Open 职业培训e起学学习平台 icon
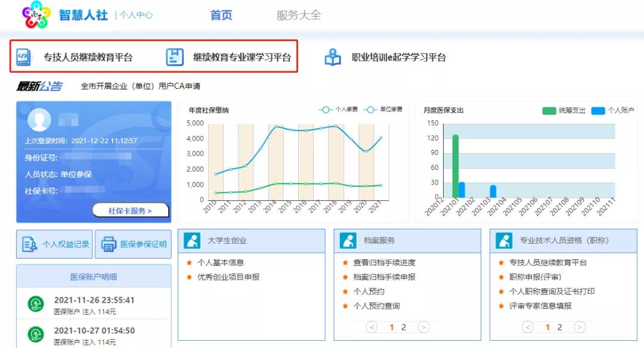 [333, 57]
